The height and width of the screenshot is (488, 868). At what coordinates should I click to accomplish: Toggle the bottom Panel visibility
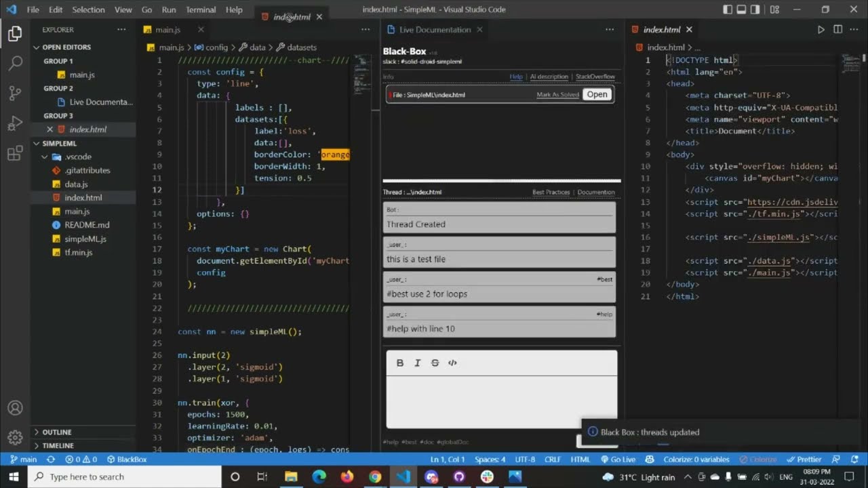[x=742, y=9]
